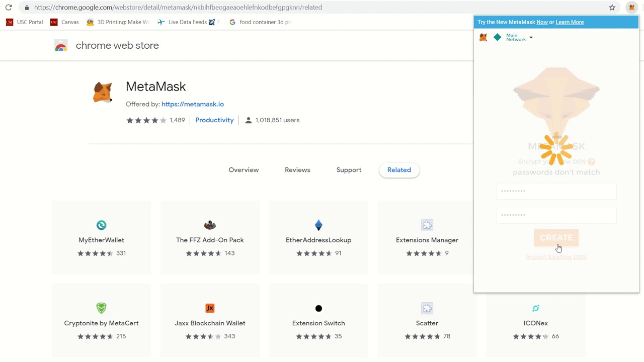The height and width of the screenshot is (362, 644).
Task: Open the Jaxx Blockchain Wallet title
Action: [210, 323]
